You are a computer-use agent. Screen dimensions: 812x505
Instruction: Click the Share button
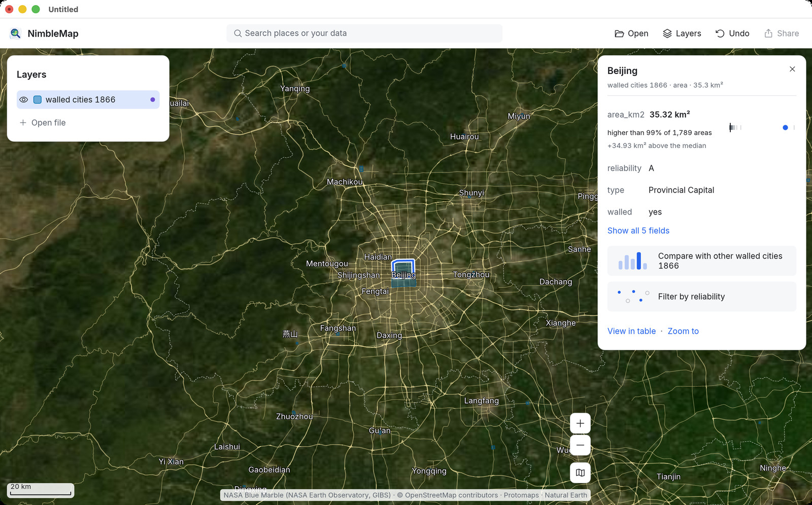point(782,33)
